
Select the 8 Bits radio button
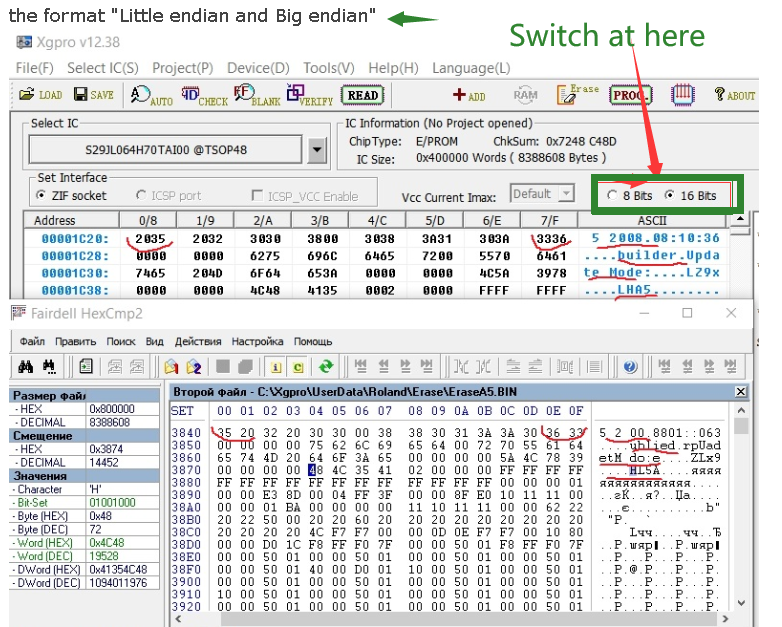point(612,196)
